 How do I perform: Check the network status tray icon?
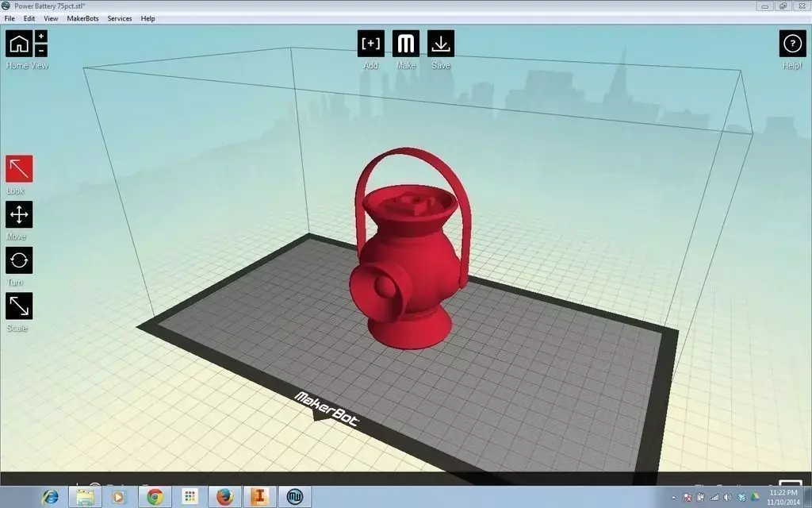point(714,498)
